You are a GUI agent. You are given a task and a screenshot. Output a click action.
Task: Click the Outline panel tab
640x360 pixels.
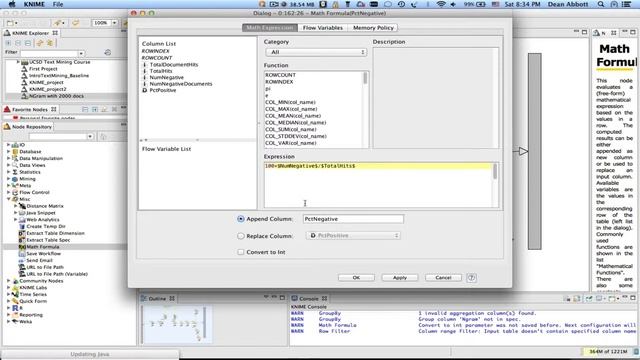click(157, 298)
